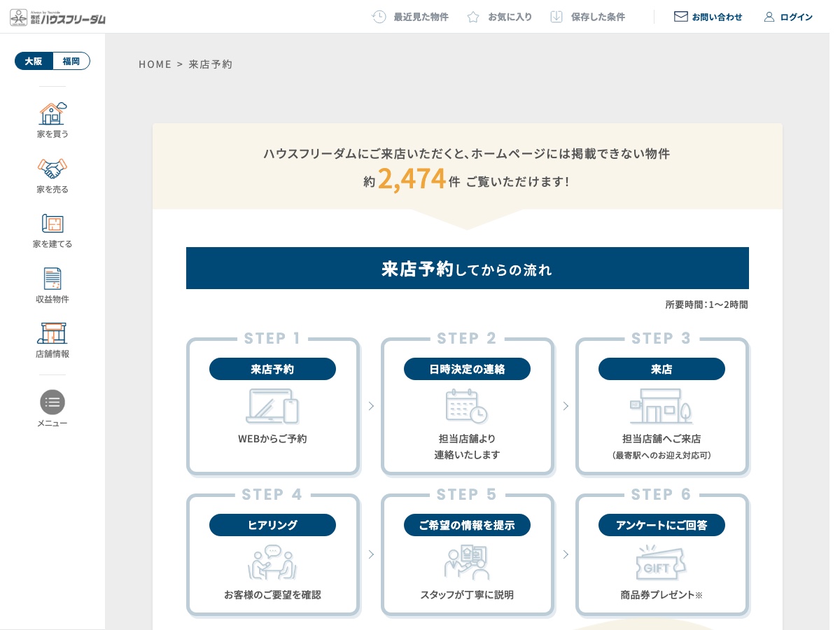840x630 pixels.
Task: Click the アンケートにご回答 pill
Action: coord(661,525)
